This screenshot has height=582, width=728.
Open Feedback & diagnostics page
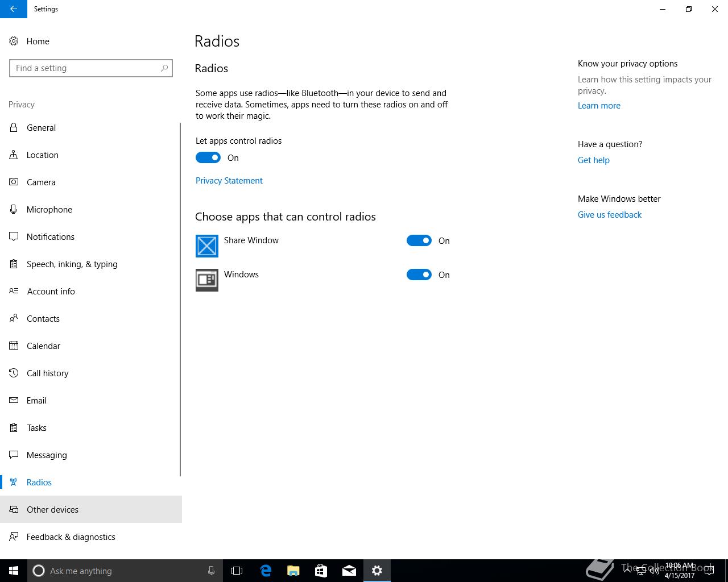[90, 537]
